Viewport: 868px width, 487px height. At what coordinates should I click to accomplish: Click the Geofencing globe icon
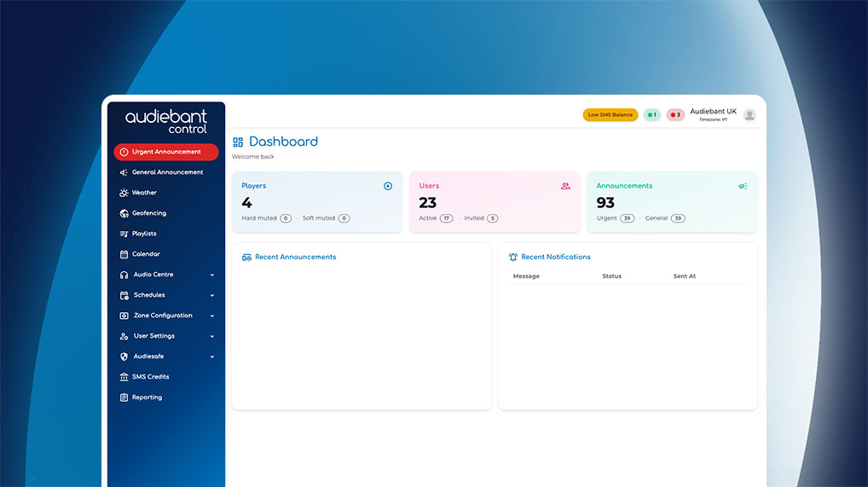(x=124, y=213)
